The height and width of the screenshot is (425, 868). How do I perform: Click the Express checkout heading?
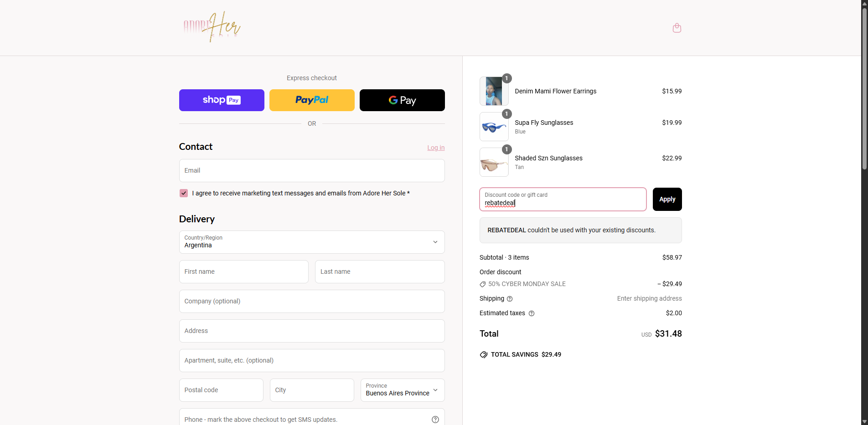tap(312, 78)
